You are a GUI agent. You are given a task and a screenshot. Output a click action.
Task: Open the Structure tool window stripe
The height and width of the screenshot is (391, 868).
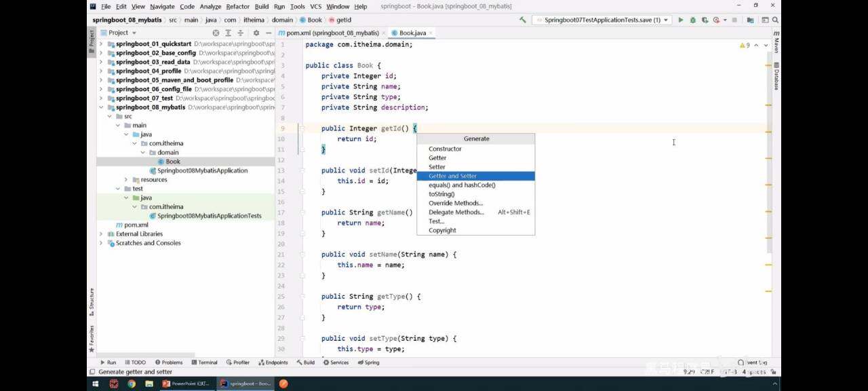tap(92, 303)
